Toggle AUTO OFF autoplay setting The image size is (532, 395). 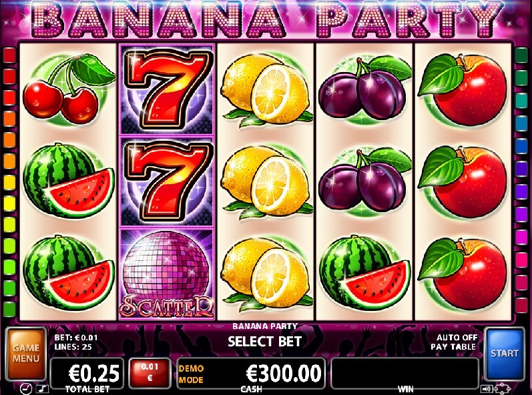[457, 338]
